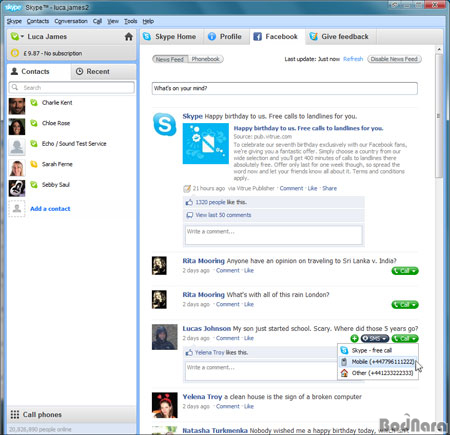
Task: Click Sarah Ferne's away status icon
Action: coord(34,164)
